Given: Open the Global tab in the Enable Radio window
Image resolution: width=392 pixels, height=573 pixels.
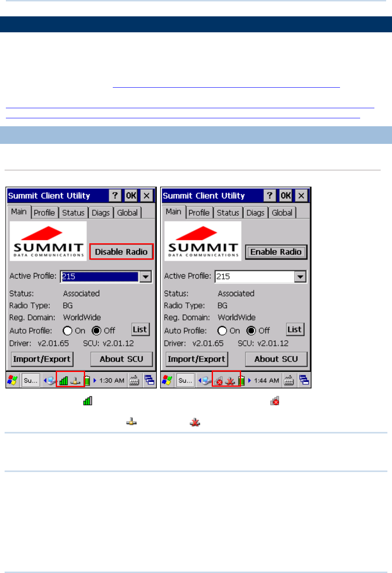Looking at the screenshot, I should pyautogui.click(x=282, y=213).
